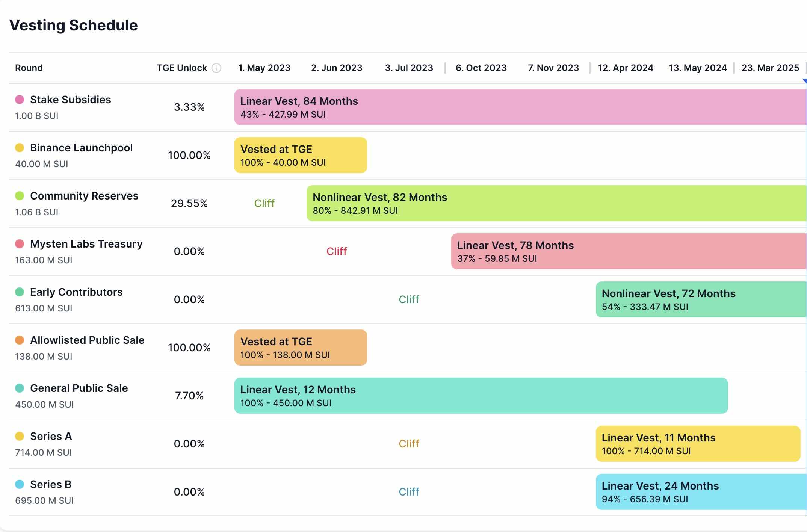Select the Stake Subsidies 84-month vest bar

point(520,107)
